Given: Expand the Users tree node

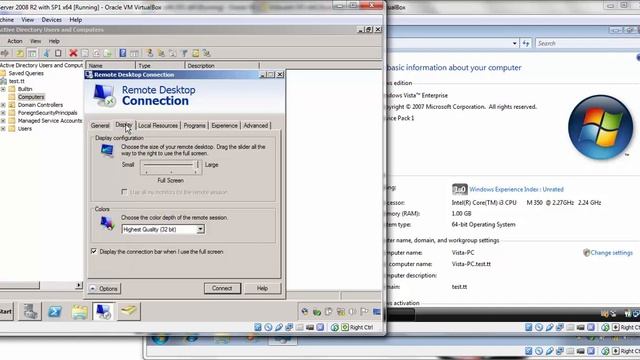Looking at the screenshot, I should (x=3, y=129).
